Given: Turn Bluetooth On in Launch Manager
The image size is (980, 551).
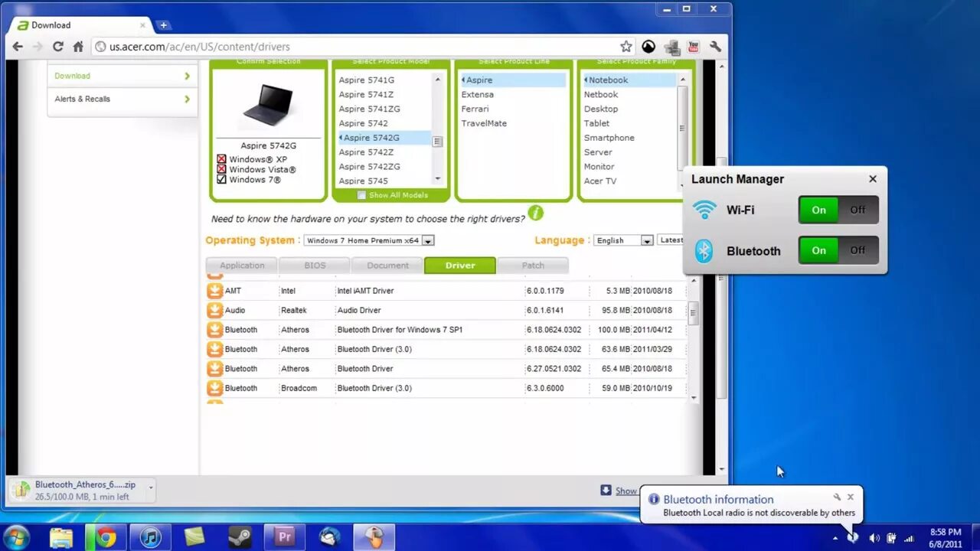Looking at the screenshot, I should [818, 250].
